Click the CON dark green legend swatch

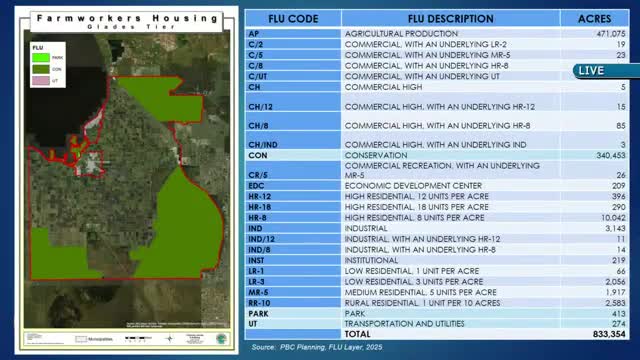click(x=41, y=69)
